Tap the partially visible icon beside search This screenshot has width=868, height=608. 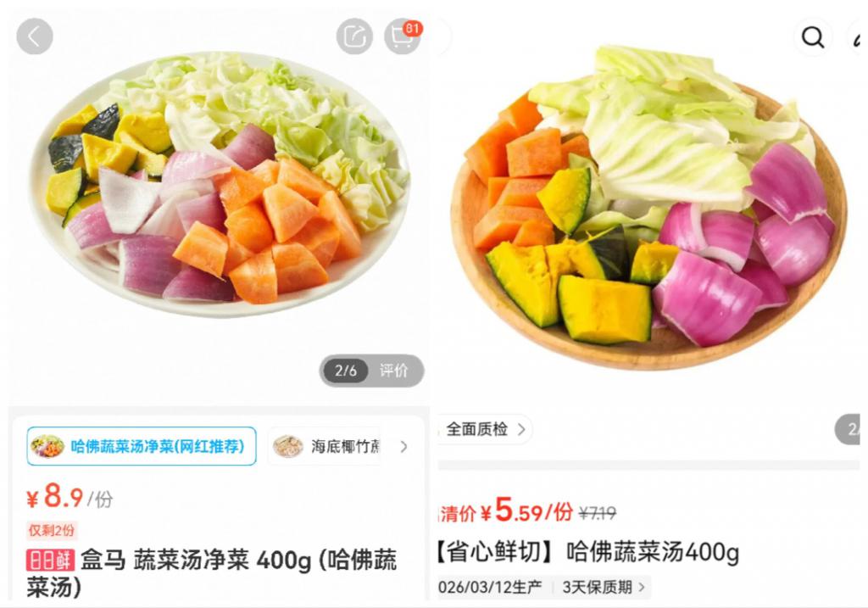click(x=858, y=37)
